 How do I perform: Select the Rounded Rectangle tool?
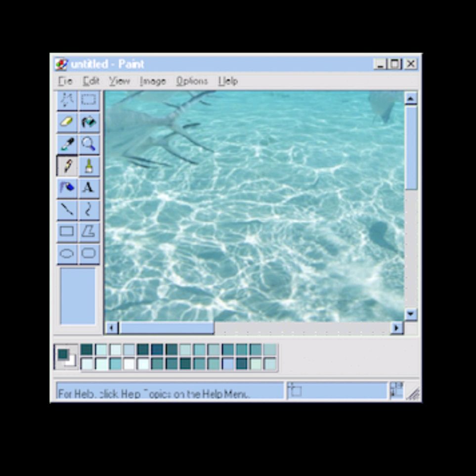[88, 254]
